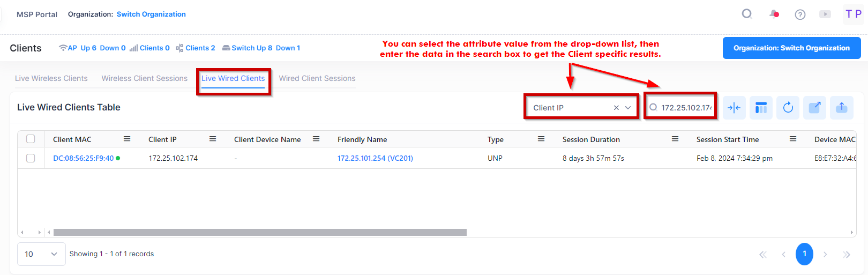The width and height of the screenshot is (868, 275).
Task: Click the export table icon
Action: [814, 108]
